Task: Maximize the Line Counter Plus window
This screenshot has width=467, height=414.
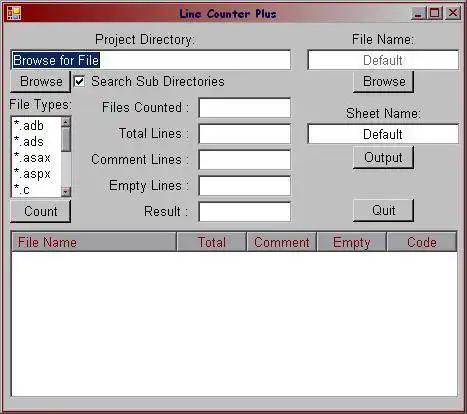Action: pyautogui.click(x=435, y=13)
